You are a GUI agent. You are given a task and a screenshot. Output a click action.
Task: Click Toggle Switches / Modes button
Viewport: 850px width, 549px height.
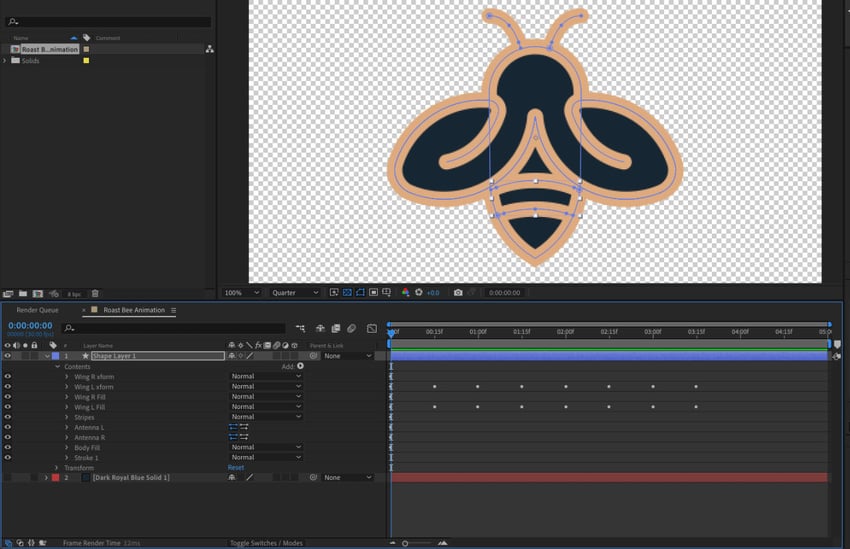(266, 543)
